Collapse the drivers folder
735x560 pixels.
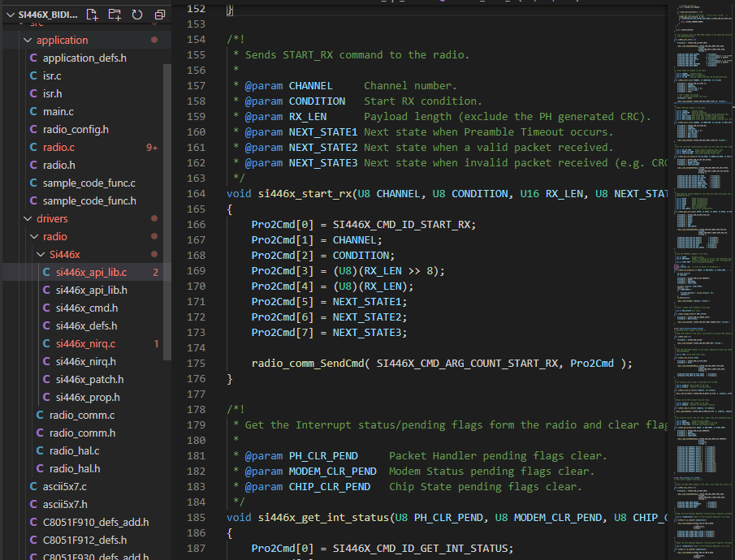(28, 219)
